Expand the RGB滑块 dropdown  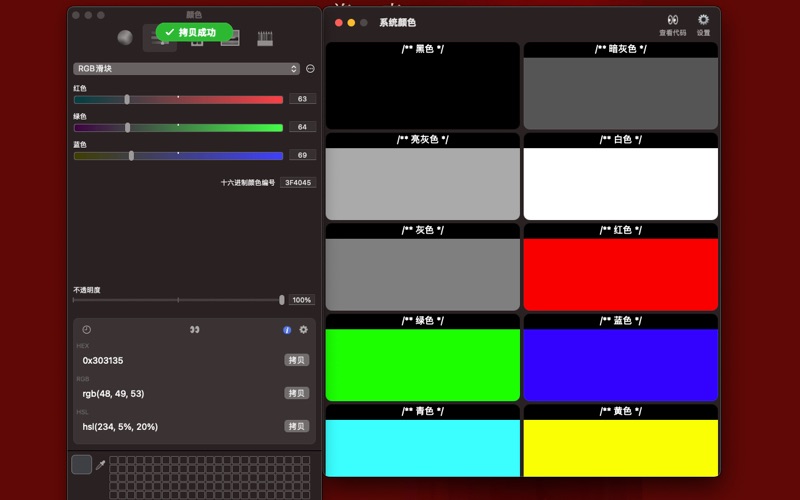[186, 69]
